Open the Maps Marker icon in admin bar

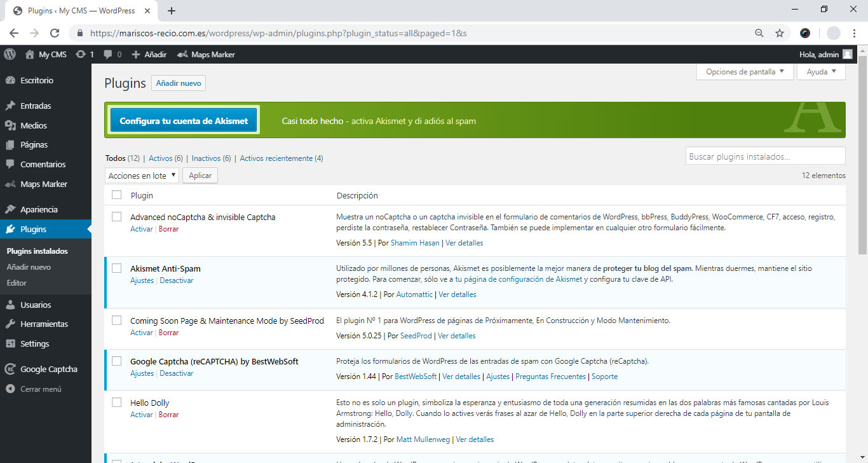click(182, 55)
